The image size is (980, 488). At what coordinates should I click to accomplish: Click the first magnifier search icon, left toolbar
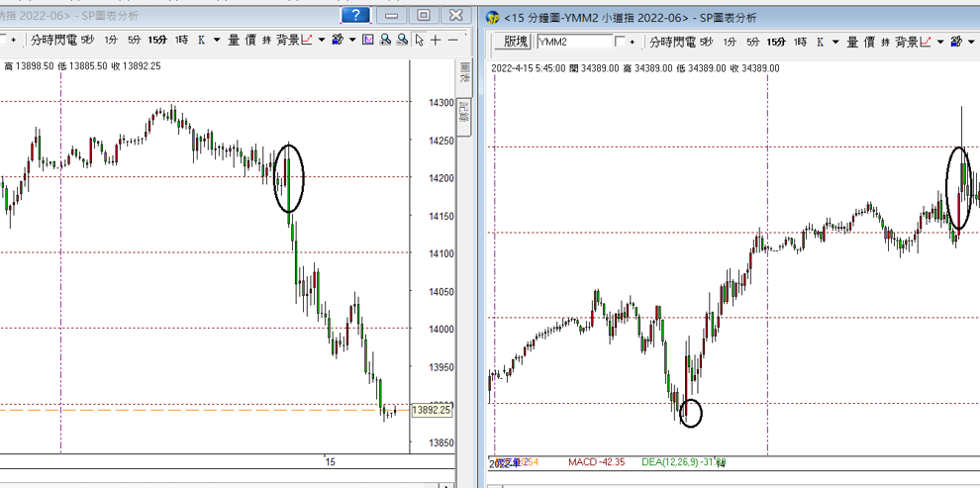(x=385, y=40)
